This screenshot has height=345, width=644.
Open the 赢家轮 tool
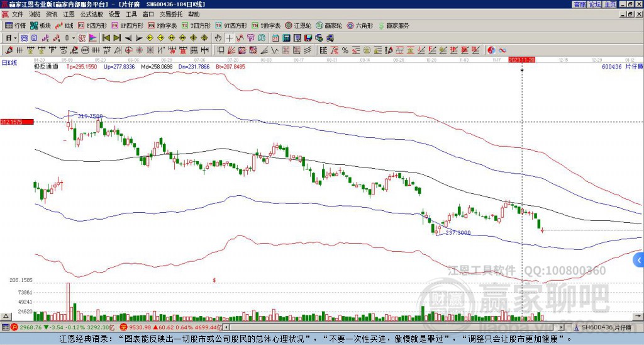[329, 25]
